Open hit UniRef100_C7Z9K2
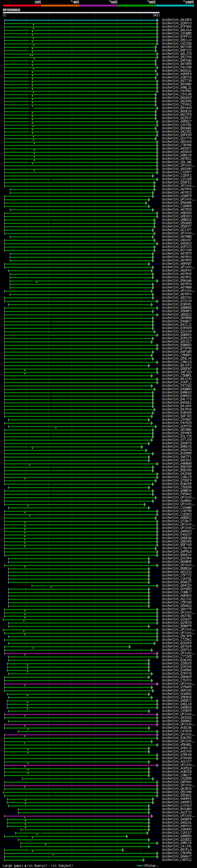 [177, 640]
